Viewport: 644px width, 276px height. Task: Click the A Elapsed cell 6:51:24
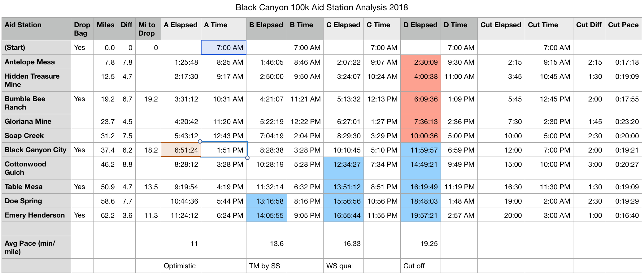pos(181,150)
